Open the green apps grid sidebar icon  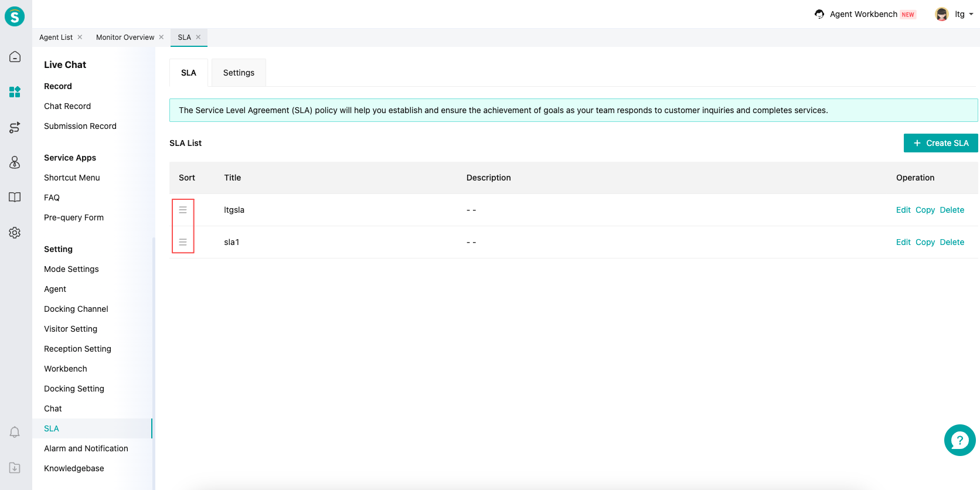point(15,92)
